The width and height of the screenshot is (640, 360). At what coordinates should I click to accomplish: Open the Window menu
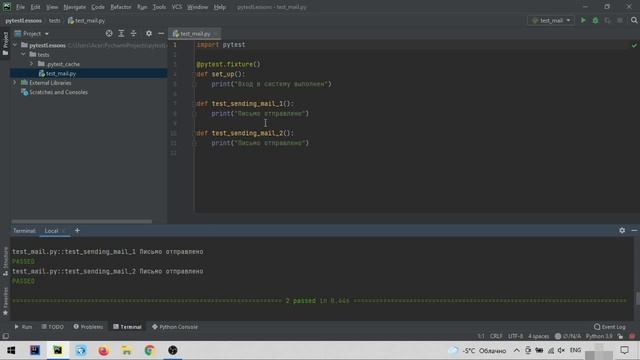198,7
